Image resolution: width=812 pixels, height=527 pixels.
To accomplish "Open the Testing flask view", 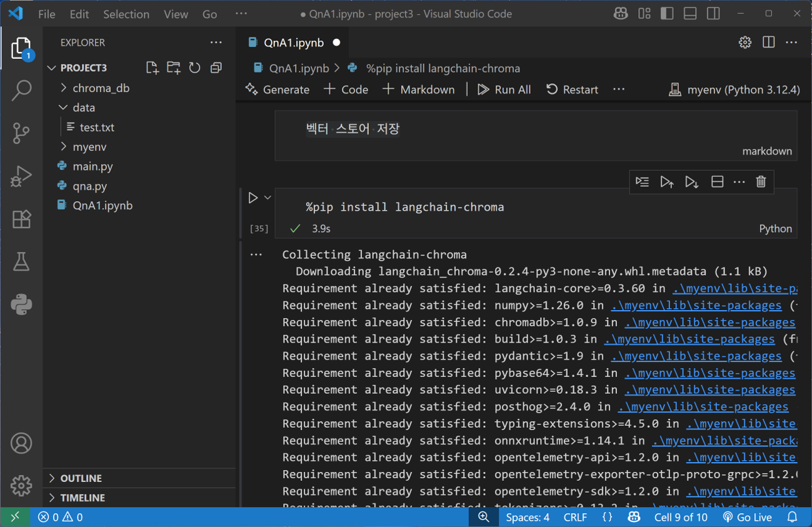I will click(21, 261).
